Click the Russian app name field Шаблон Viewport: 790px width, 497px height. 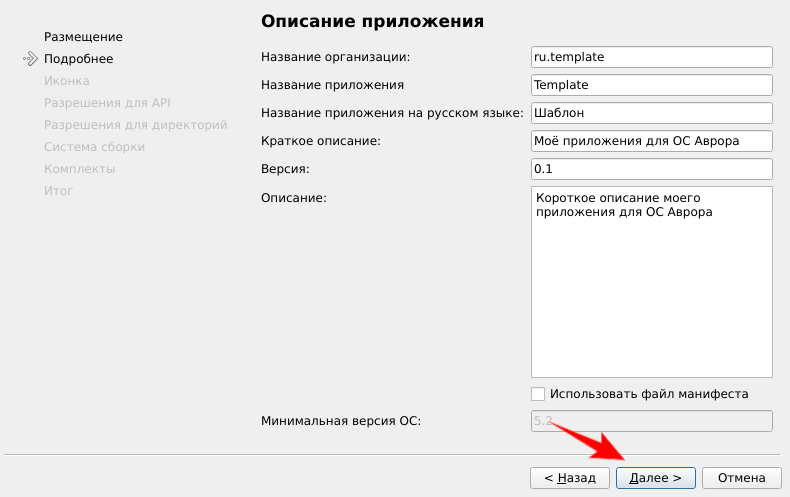coord(651,113)
